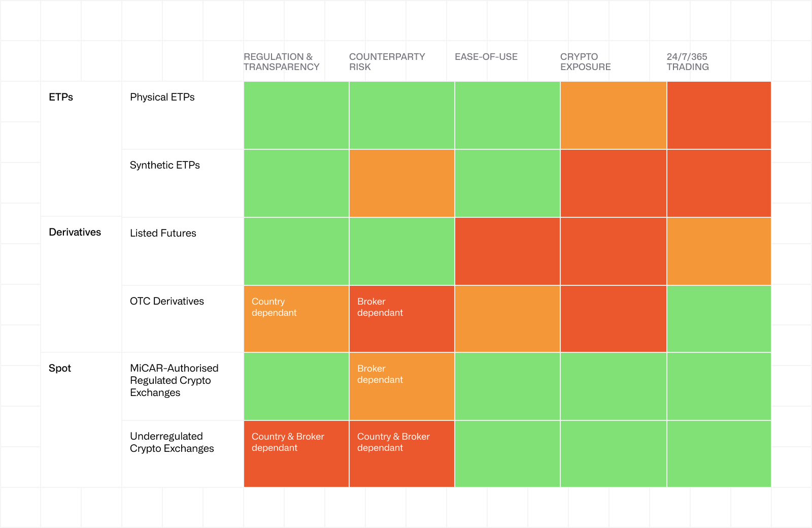Select the red Ease-of-Use cell for Listed Futures
Viewport: 812px width, 528px height.
pos(507,251)
